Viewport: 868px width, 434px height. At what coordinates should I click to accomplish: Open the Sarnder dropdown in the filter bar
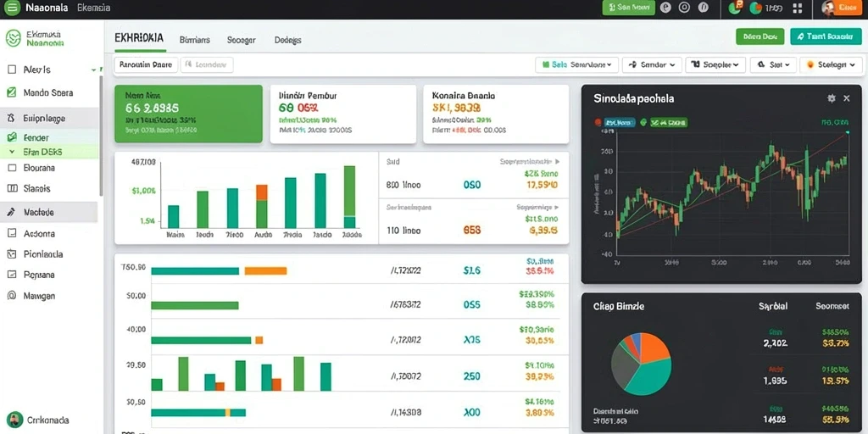pyautogui.click(x=652, y=64)
